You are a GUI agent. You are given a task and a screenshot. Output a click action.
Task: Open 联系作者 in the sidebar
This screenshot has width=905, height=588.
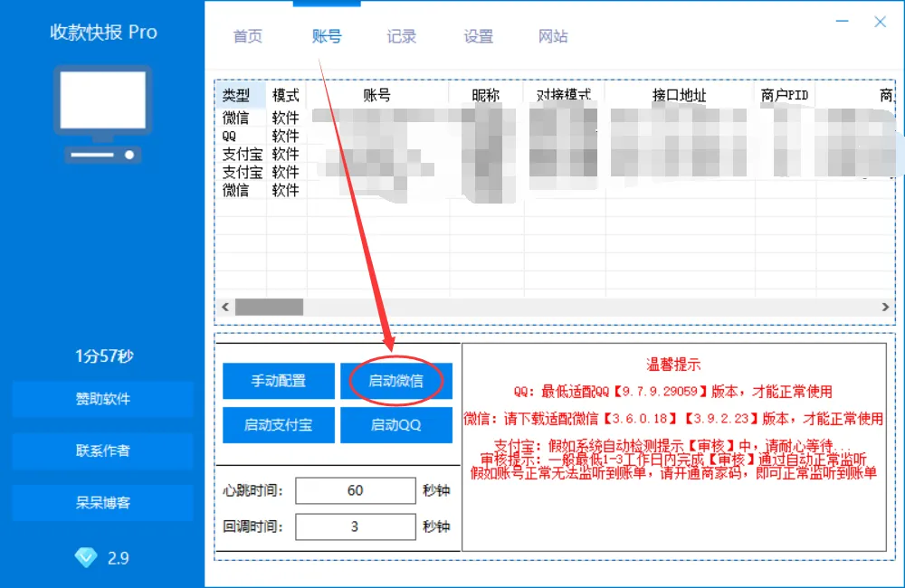(103, 450)
